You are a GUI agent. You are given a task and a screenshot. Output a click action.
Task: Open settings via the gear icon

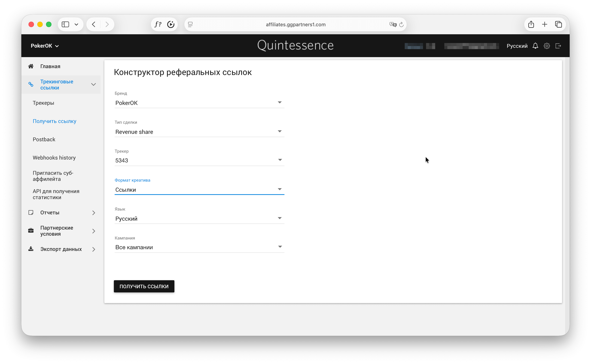(x=547, y=46)
